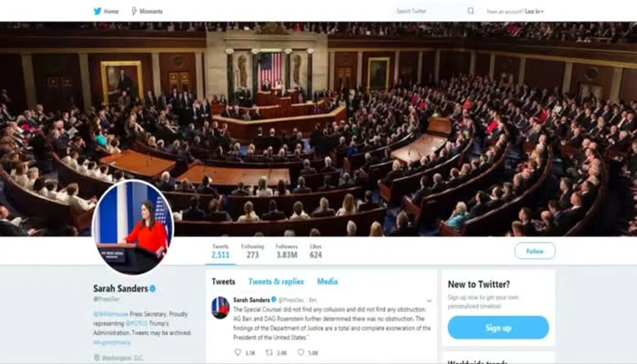Follow Sarah Sanders with the Follow button
This screenshot has width=637, height=364.
(x=535, y=251)
